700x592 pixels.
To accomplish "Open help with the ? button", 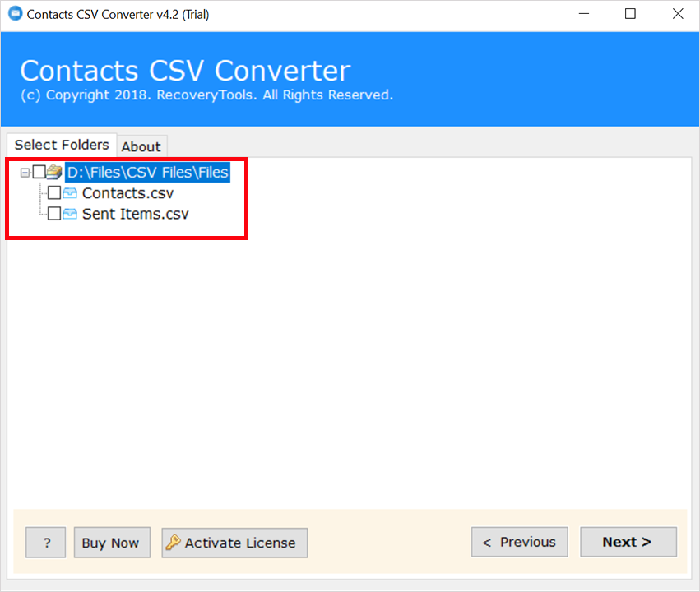I will point(45,543).
